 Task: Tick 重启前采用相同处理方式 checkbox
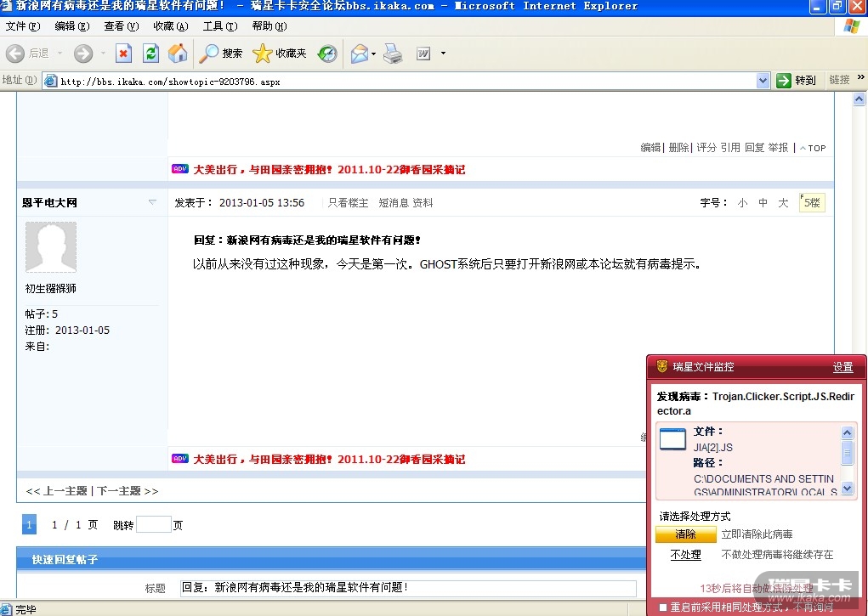tap(662, 608)
